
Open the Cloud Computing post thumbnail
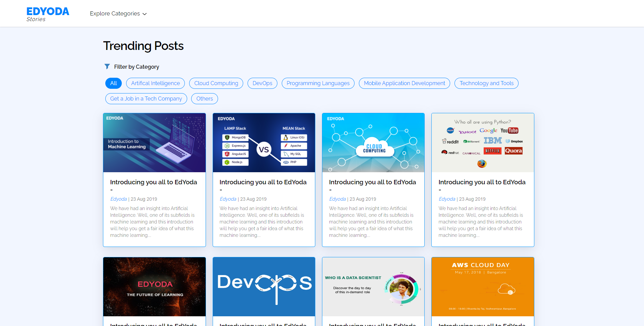(373, 142)
